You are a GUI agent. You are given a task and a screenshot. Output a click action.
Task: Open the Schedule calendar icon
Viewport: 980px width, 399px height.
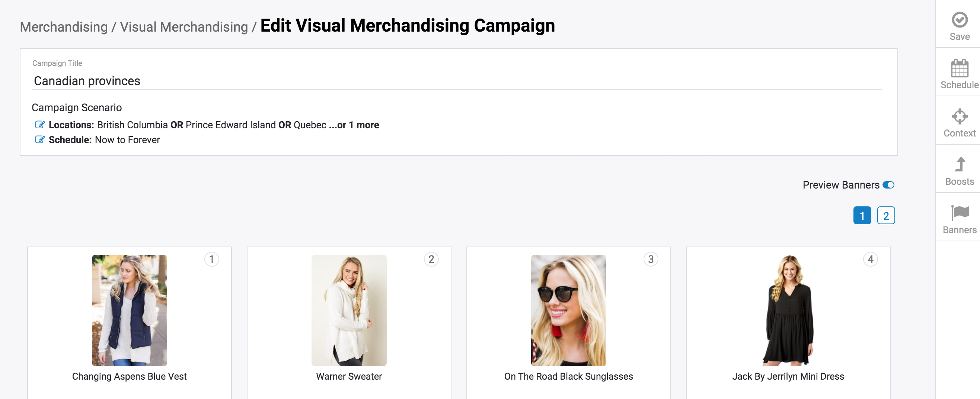(959, 69)
